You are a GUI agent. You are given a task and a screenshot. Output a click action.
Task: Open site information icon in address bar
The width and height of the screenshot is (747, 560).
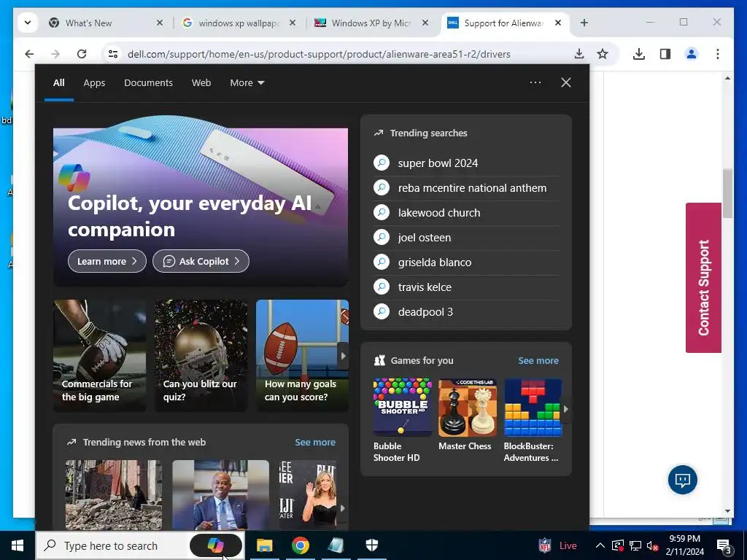click(x=113, y=54)
